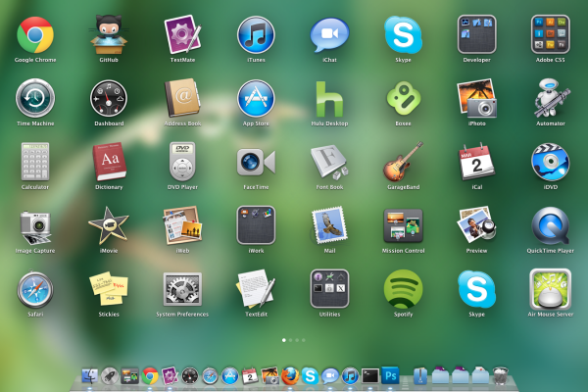Launch TextEdit

[x=256, y=289]
